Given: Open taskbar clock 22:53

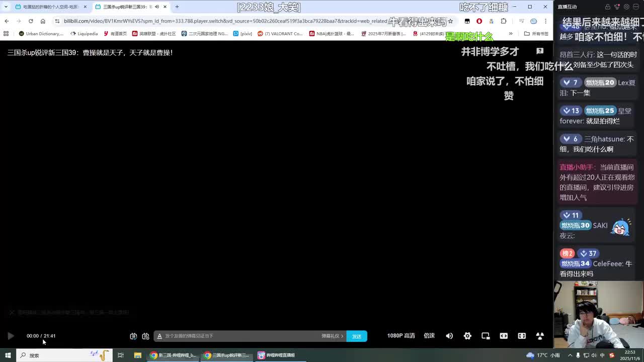Looking at the screenshot, I should [630, 355].
